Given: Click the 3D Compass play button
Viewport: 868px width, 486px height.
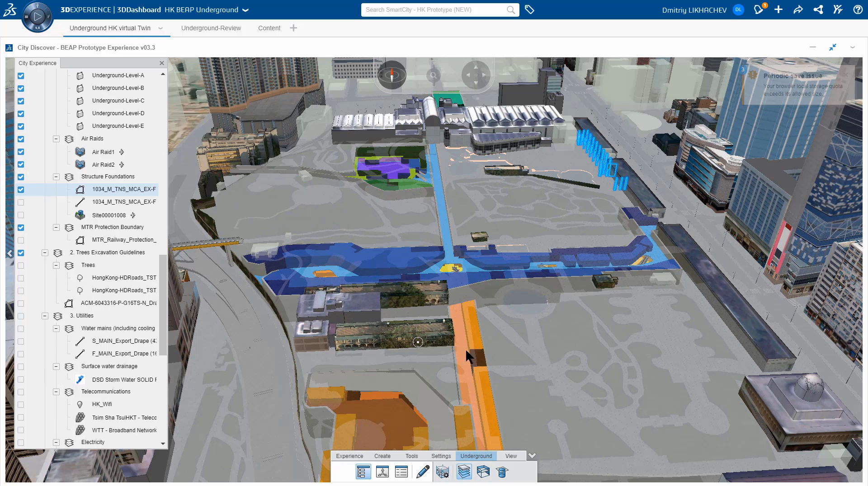Looking at the screenshot, I should [x=38, y=17].
